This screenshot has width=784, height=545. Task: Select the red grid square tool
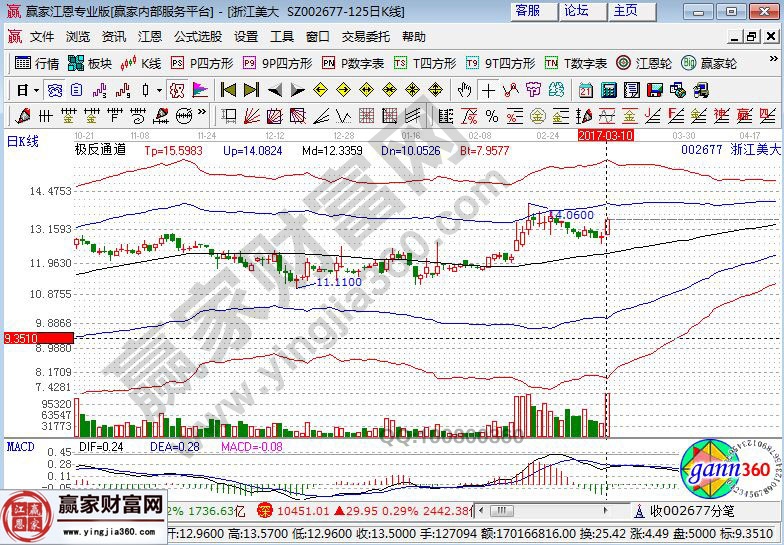point(366,116)
